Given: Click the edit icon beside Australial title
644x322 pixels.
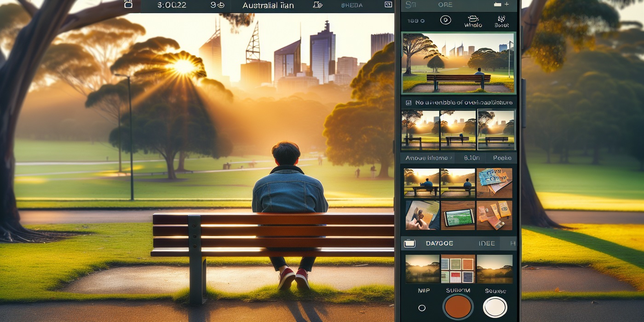Looking at the screenshot, I should (x=317, y=5).
